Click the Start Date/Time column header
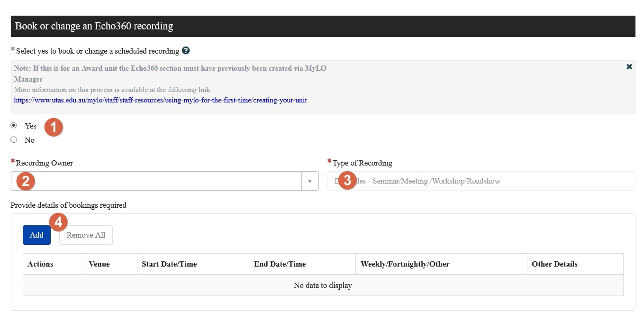The height and width of the screenshot is (314, 644). click(193, 264)
